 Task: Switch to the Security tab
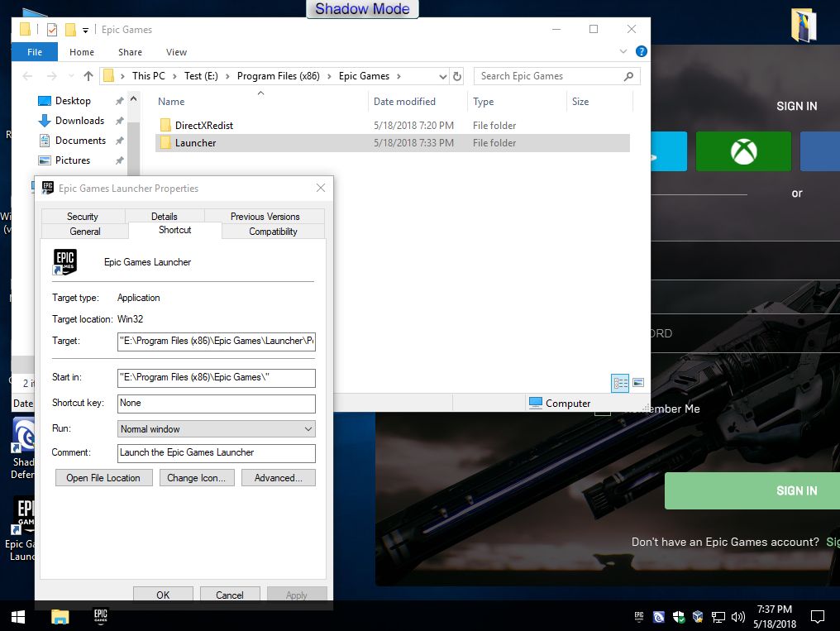pyautogui.click(x=83, y=217)
